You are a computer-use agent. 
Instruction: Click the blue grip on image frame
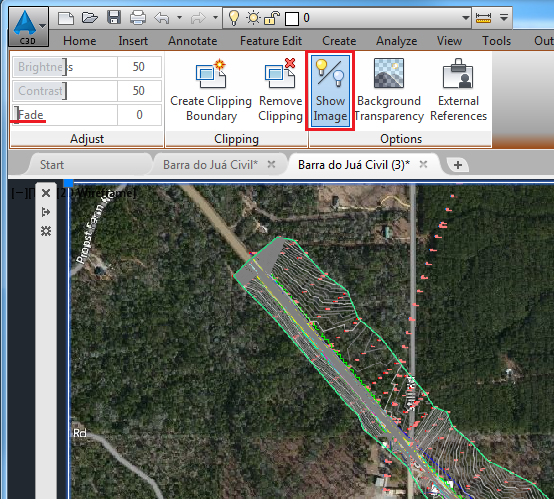(x=68, y=183)
